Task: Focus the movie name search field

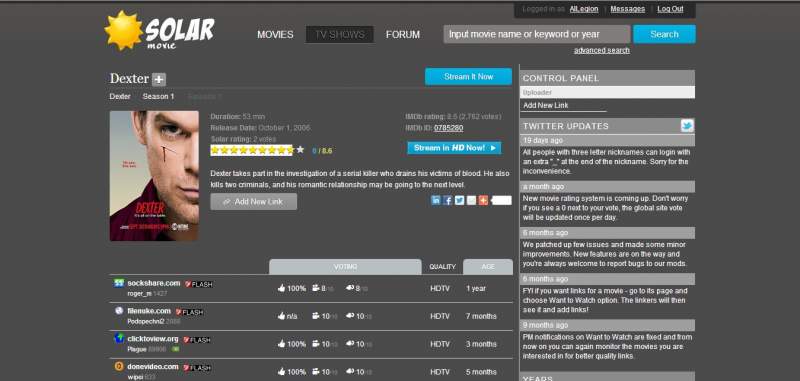Action: [x=537, y=34]
